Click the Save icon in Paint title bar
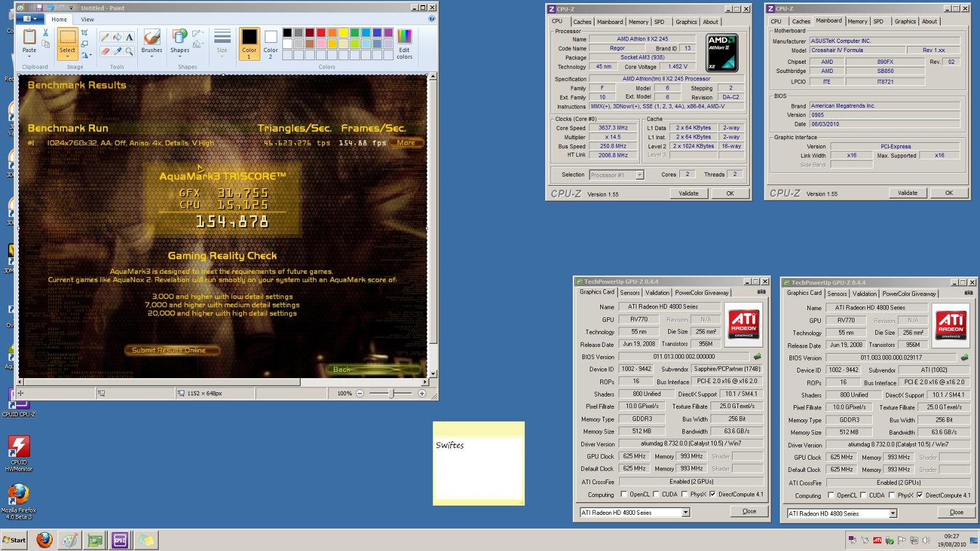The height and width of the screenshot is (551, 980). (x=39, y=8)
